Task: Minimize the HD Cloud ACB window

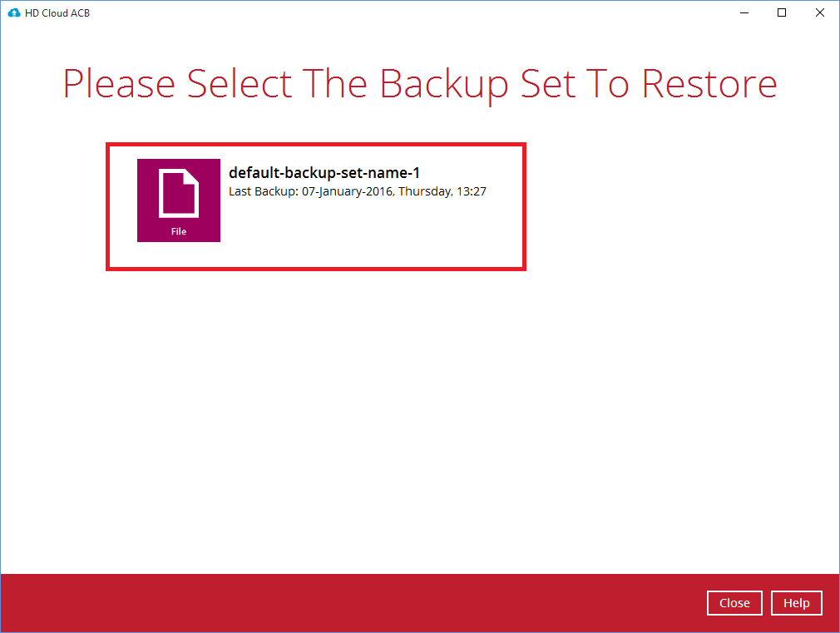Action: pyautogui.click(x=744, y=12)
